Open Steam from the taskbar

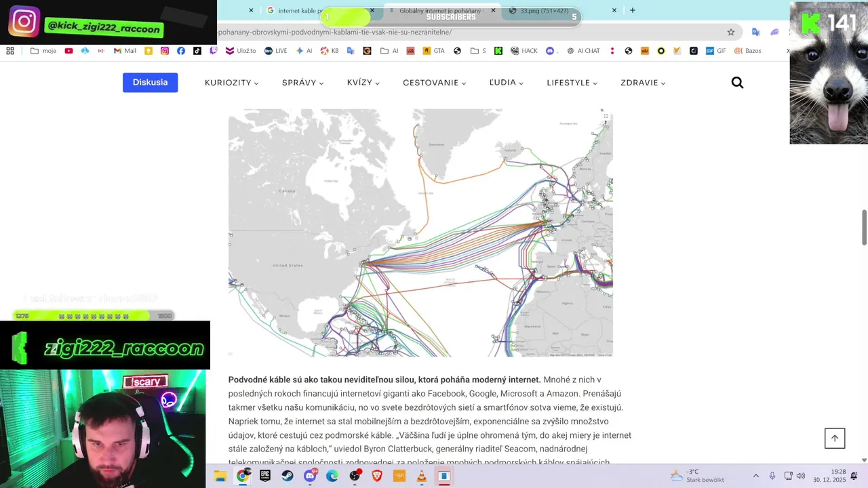[x=288, y=476]
